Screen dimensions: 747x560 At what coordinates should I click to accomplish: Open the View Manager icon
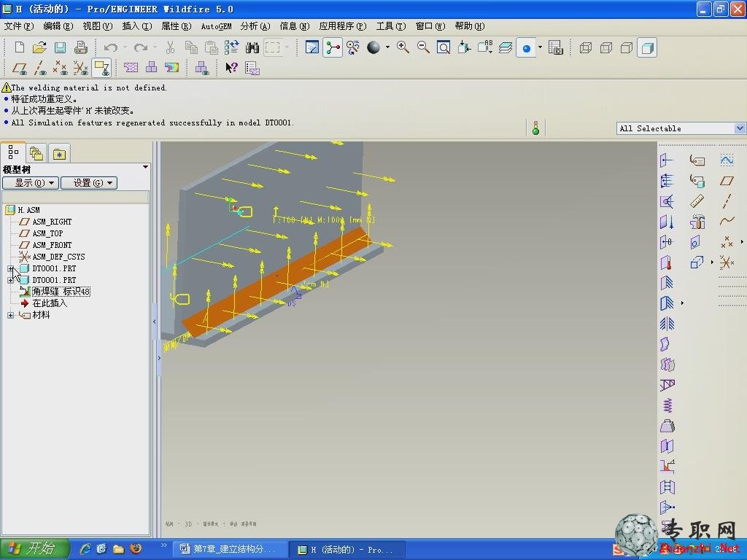pos(555,47)
